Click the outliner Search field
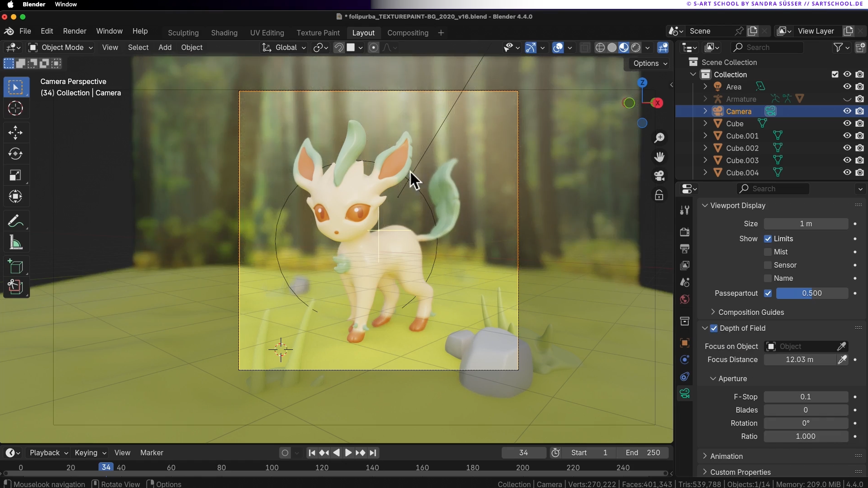This screenshot has height=488, width=868. coord(767,47)
